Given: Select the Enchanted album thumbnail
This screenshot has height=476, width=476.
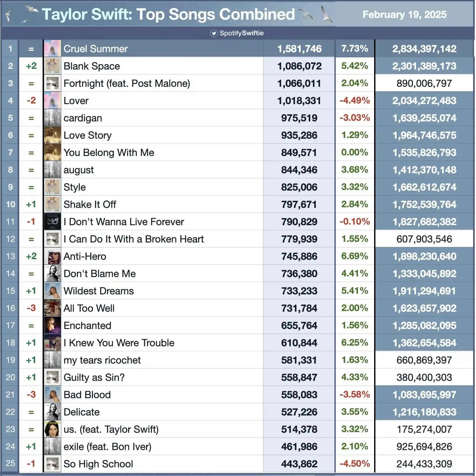Looking at the screenshot, I should (52, 325).
